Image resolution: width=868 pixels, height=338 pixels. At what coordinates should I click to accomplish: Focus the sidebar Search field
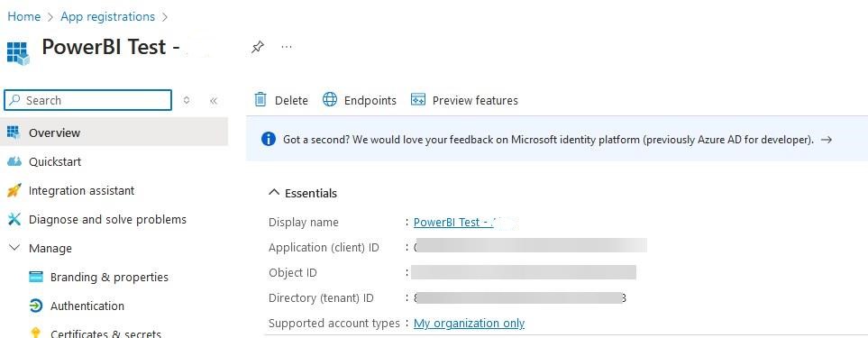pyautogui.click(x=88, y=100)
